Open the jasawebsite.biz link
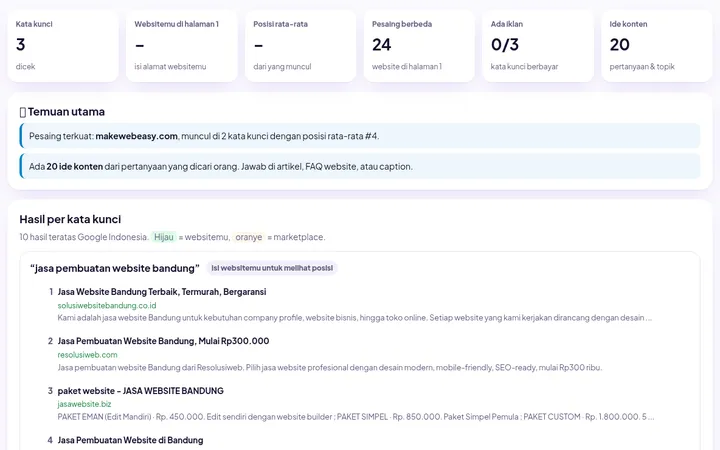This screenshot has height=450, width=720. [84, 404]
